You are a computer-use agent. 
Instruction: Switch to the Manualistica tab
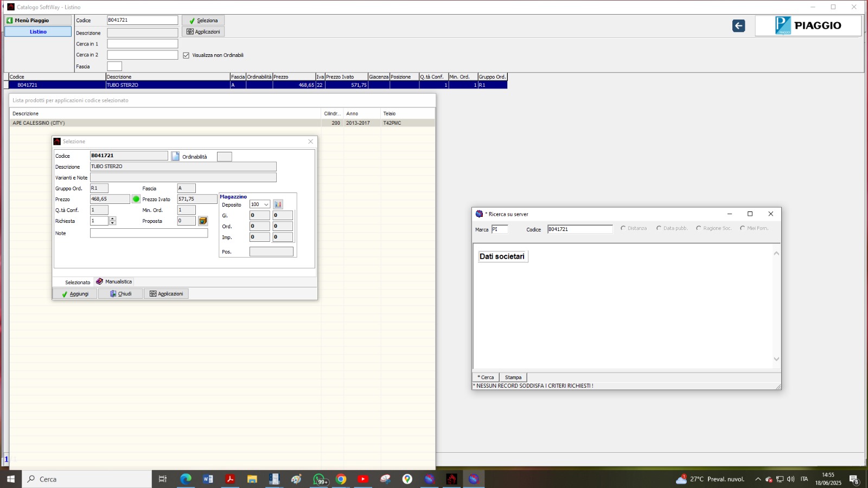point(114,282)
